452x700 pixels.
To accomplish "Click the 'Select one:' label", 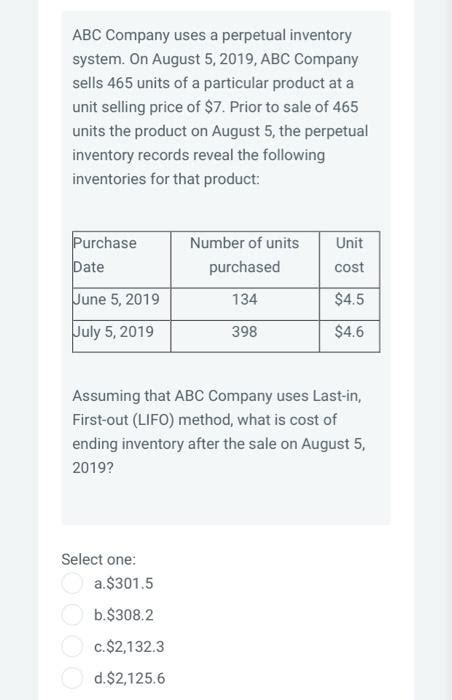I will [99, 559].
